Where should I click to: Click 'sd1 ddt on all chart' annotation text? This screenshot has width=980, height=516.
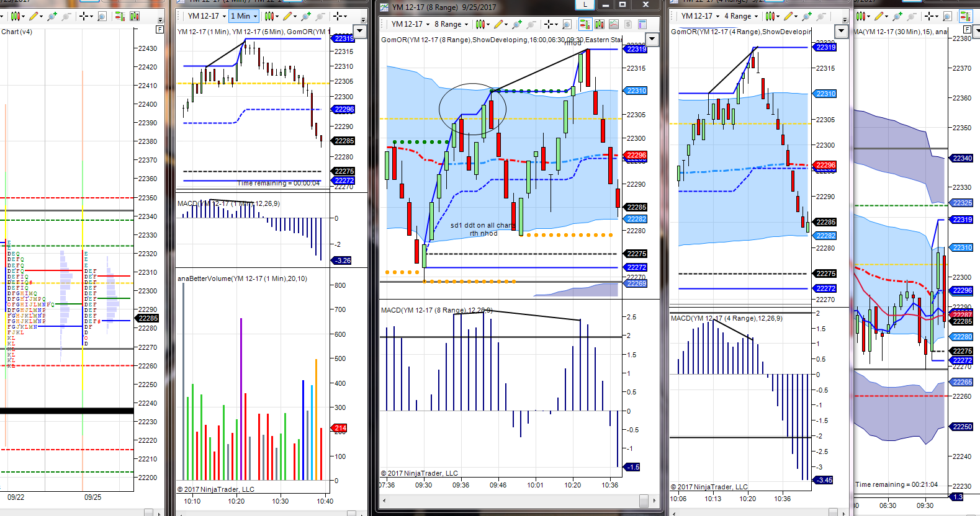click(482, 226)
